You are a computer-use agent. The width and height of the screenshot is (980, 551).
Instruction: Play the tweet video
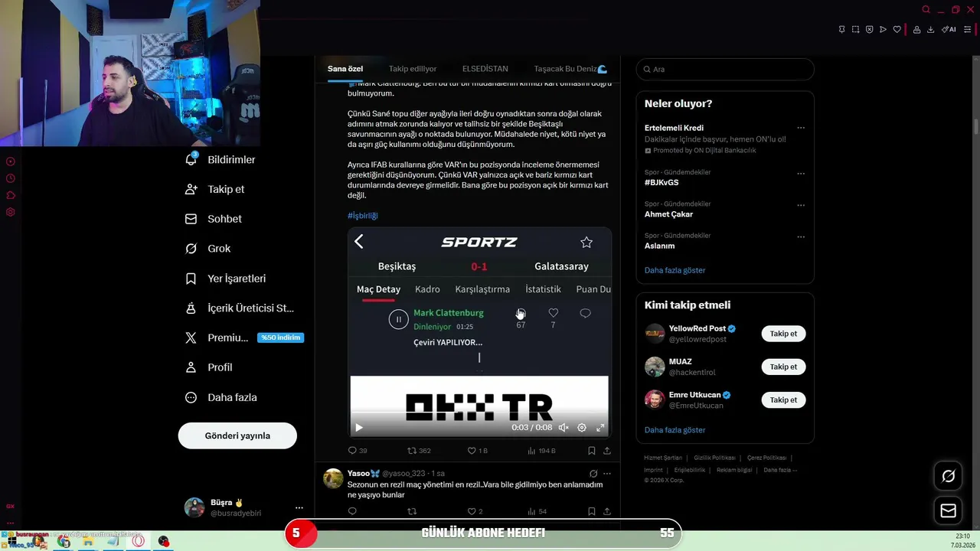[x=359, y=428]
